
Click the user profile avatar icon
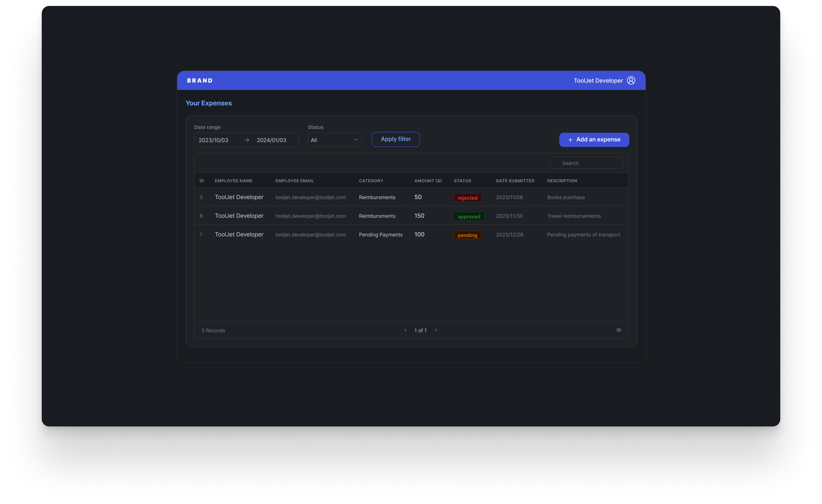pyautogui.click(x=631, y=80)
